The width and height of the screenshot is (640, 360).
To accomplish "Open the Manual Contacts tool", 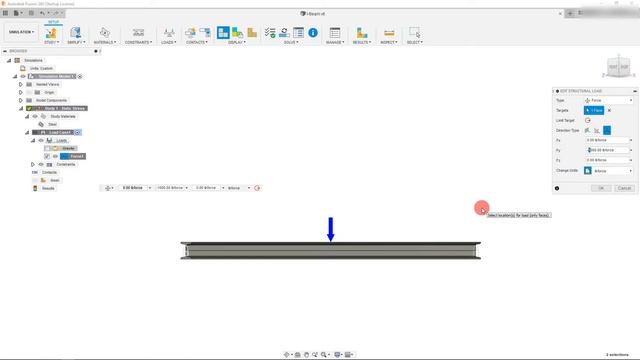I will click(x=205, y=33).
